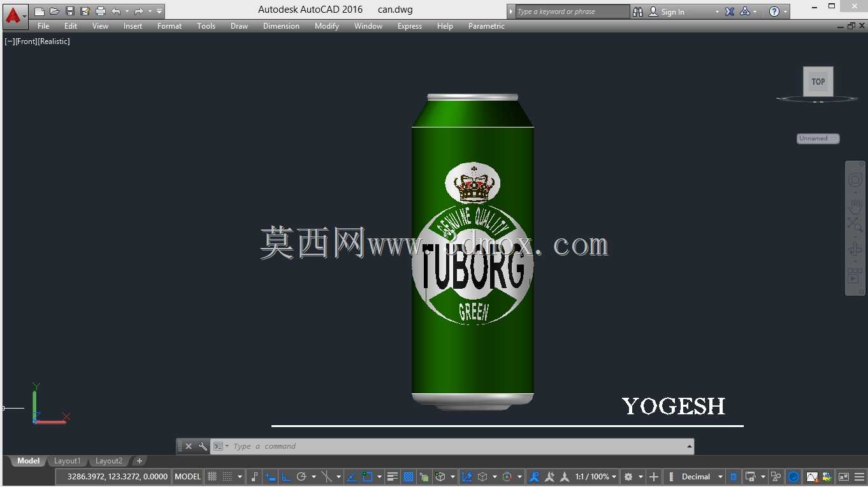Open the View menu
Image resolution: width=868 pixels, height=487 pixels.
click(101, 26)
